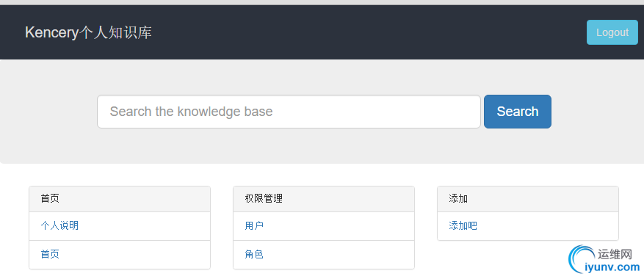Viewport: 644px width, 279px height.
Task: Select the 权限管理 panel header
Action: pyautogui.click(x=324, y=199)
